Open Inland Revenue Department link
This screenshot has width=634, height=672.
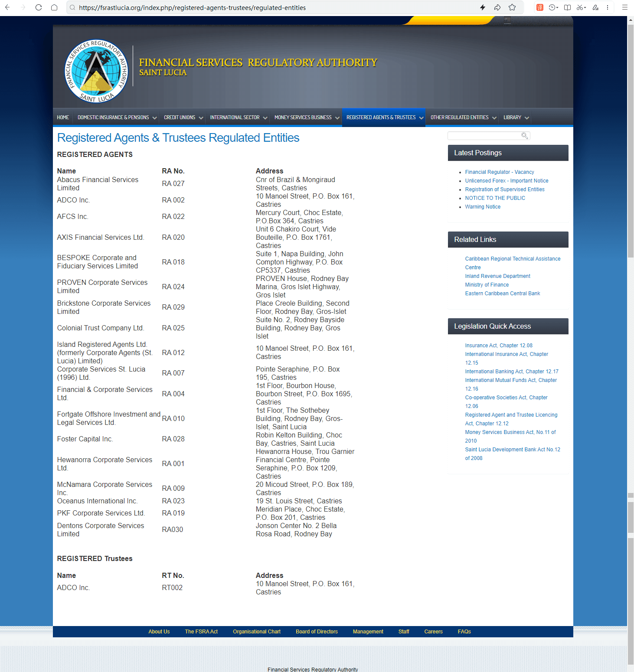(x=497, y=276)
